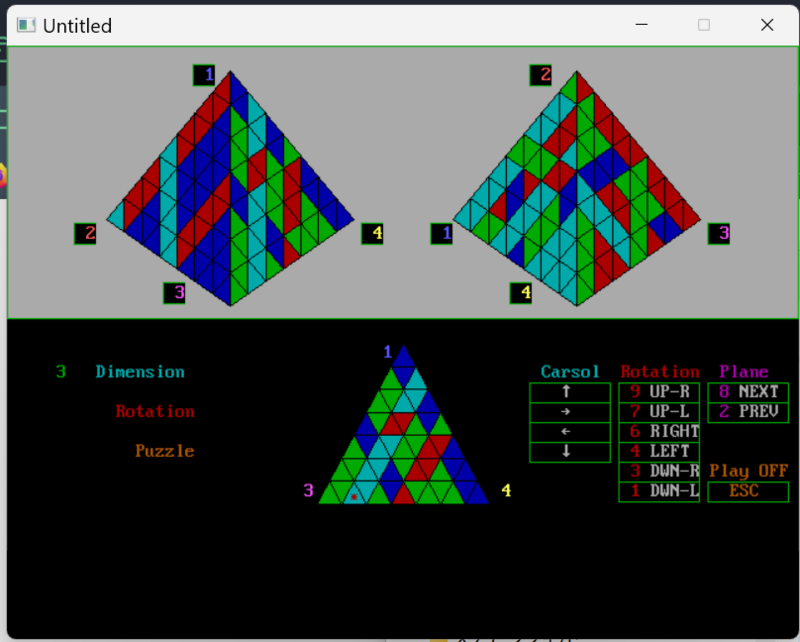
Task: Choose the 3 DWN-R rotation box
Action: (659, 472)
